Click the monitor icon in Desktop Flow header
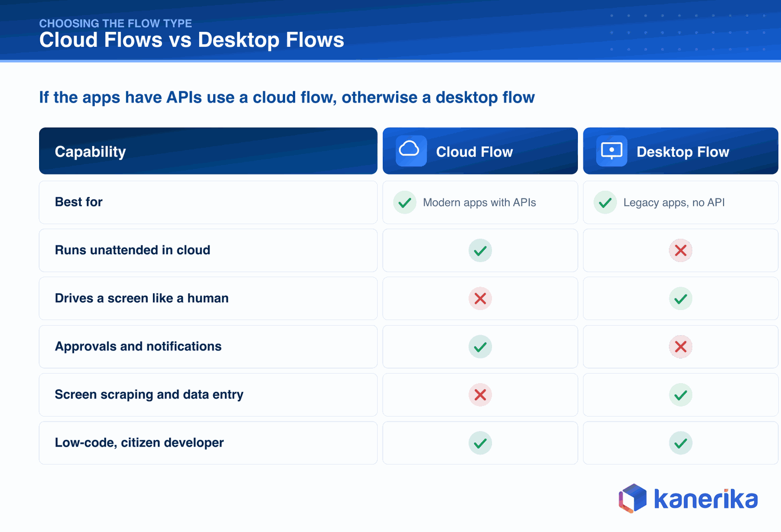 (611, 151)
